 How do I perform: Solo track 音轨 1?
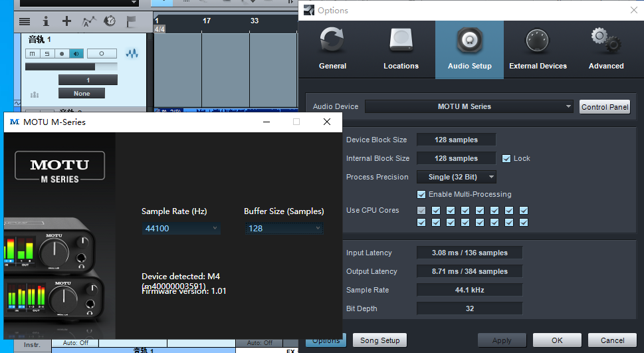tap(47, 54)
